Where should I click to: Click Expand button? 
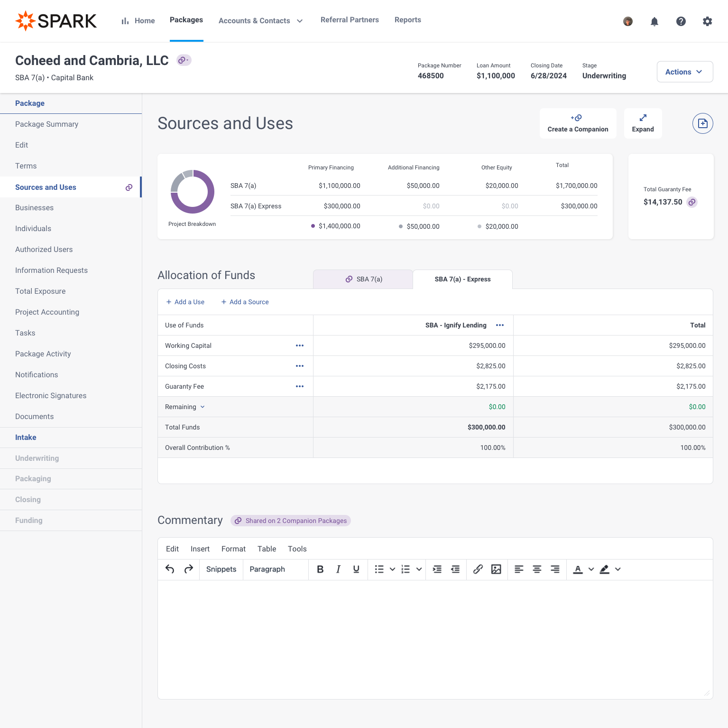pyautogui.click(x=643, y=123)
